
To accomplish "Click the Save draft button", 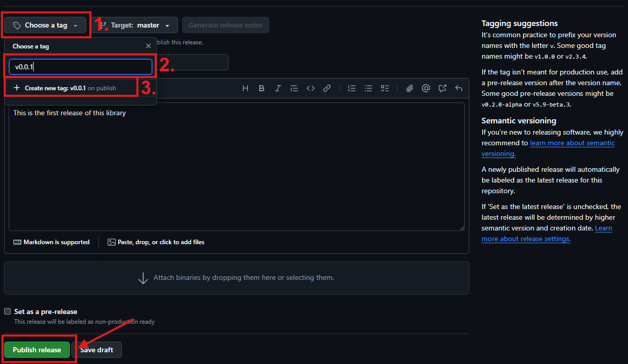I will pos(96,350).
